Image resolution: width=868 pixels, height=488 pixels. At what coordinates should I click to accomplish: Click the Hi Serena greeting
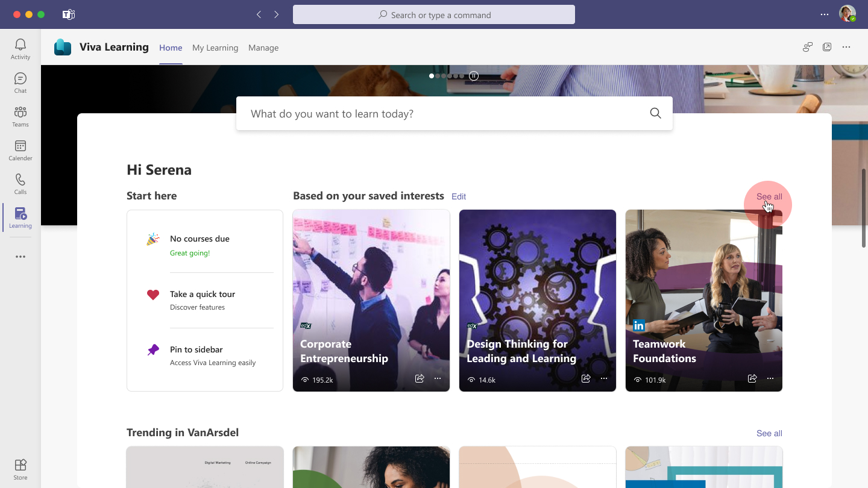point(159,170)
